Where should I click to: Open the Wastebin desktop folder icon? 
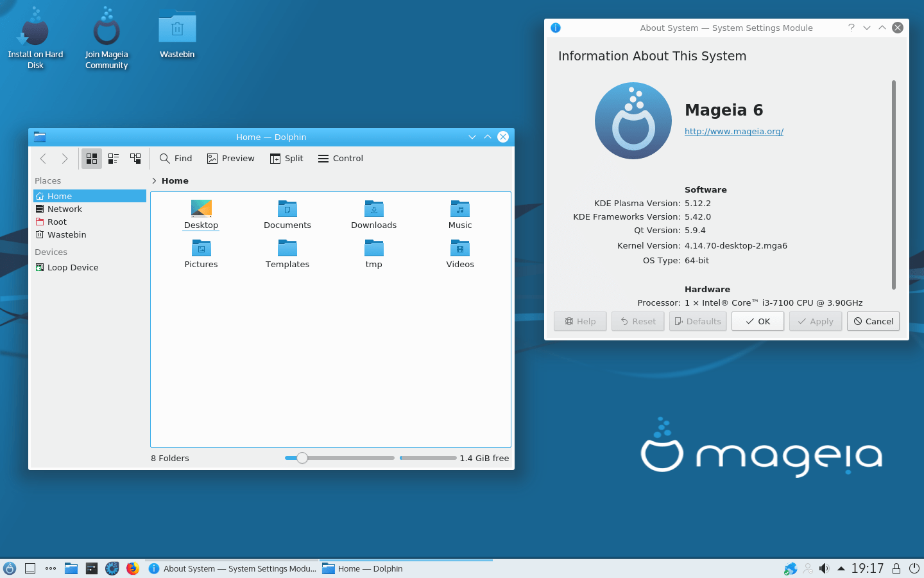click(x=177, y=33)
